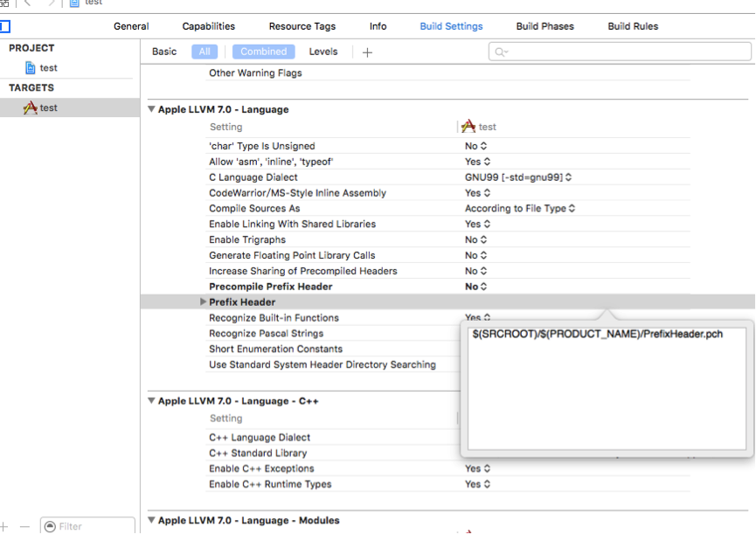Click the Setting column header under Language

pyautogui.click(x=225, y=127)
